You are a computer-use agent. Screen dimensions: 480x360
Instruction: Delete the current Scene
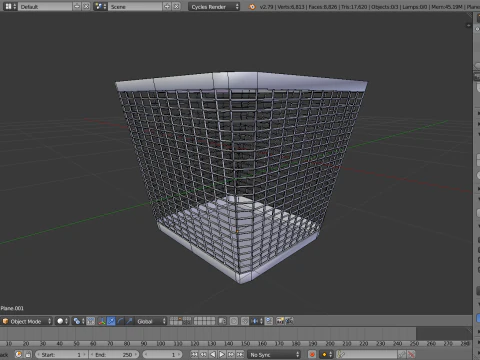coord(176,6)
